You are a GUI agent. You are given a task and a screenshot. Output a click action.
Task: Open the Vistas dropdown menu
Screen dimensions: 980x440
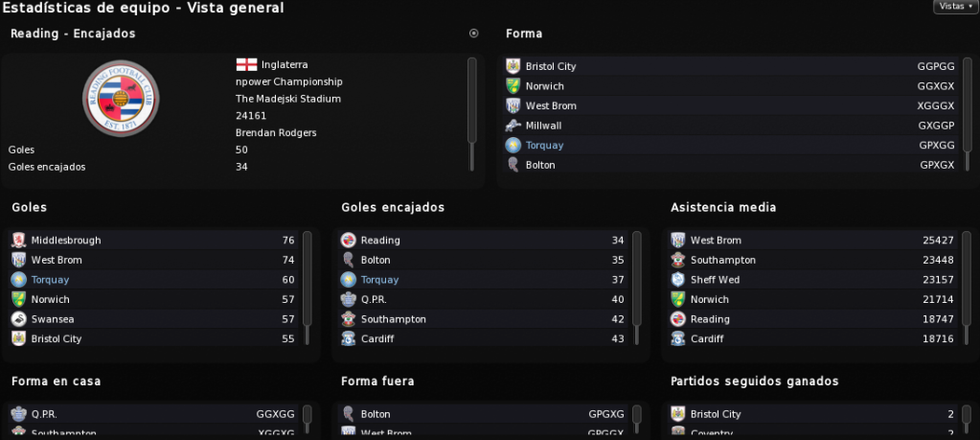click(x=956, y=7)
